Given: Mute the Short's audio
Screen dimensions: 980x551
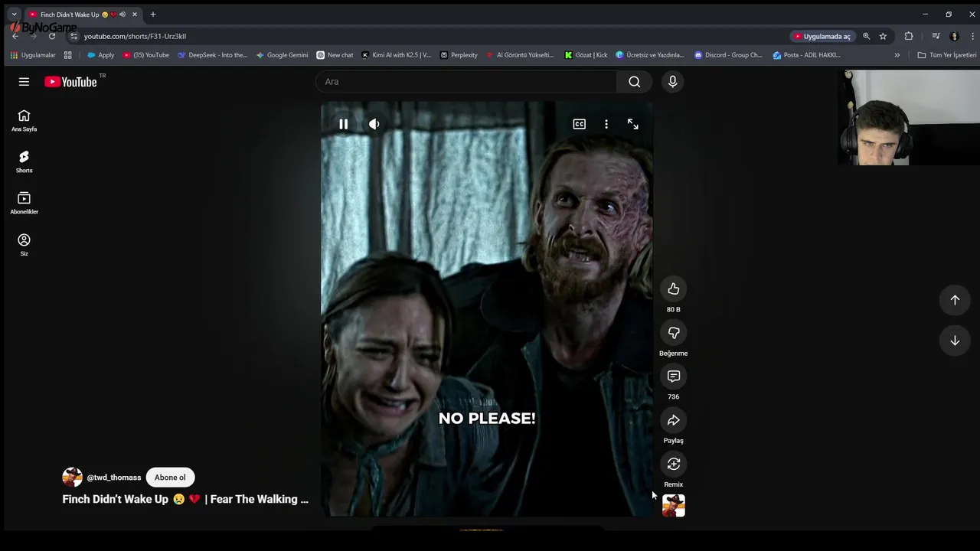Looking at the screenshot, I should point(374,124).
